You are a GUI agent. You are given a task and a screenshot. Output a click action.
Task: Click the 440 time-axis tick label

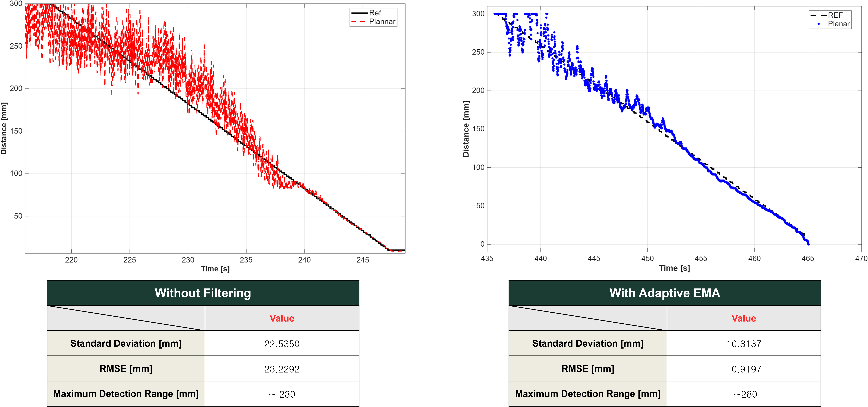click(x=540, y=259)
